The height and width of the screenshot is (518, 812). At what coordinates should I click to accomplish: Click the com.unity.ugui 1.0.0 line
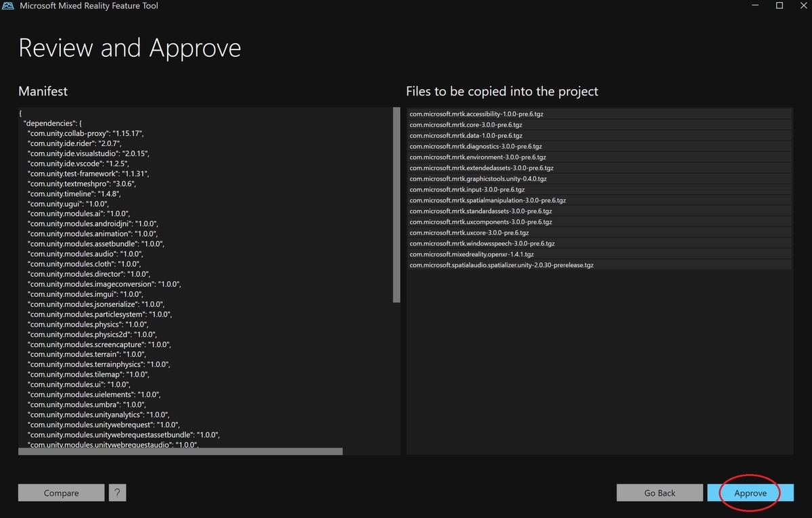point(68,204)
